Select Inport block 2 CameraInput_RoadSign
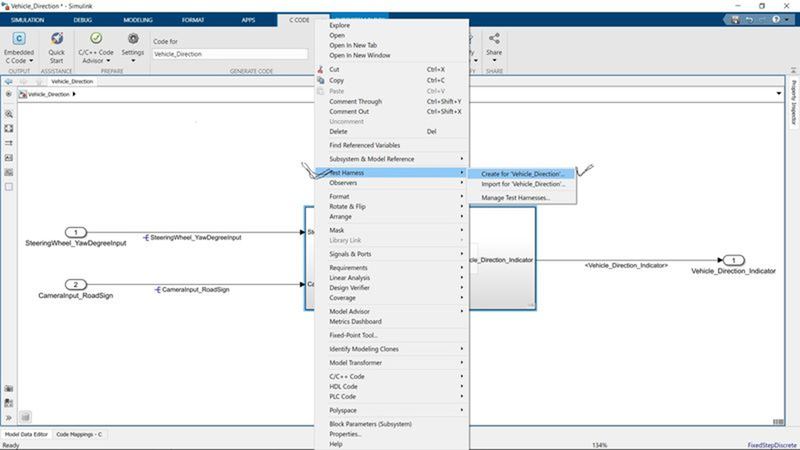 76,284
